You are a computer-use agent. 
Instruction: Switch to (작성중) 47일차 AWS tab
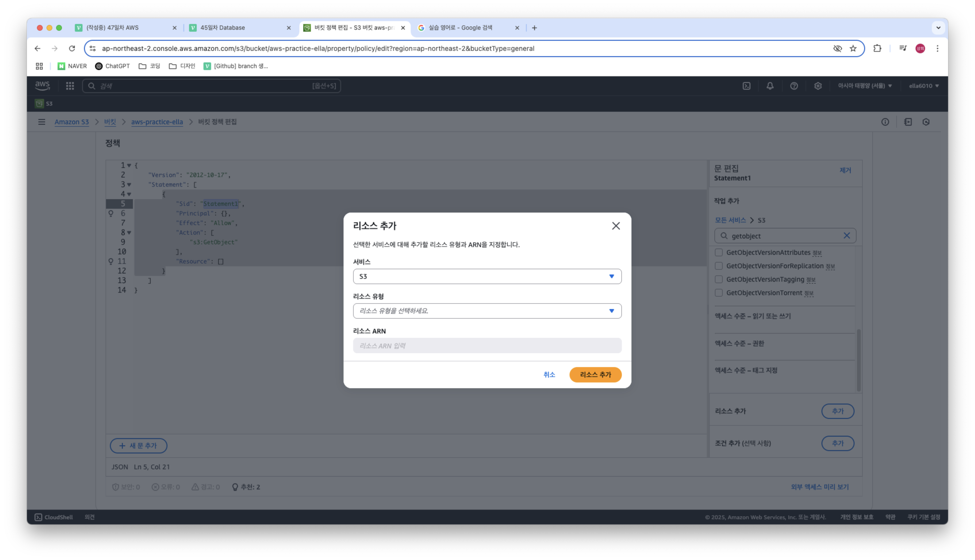coord(125,28)
